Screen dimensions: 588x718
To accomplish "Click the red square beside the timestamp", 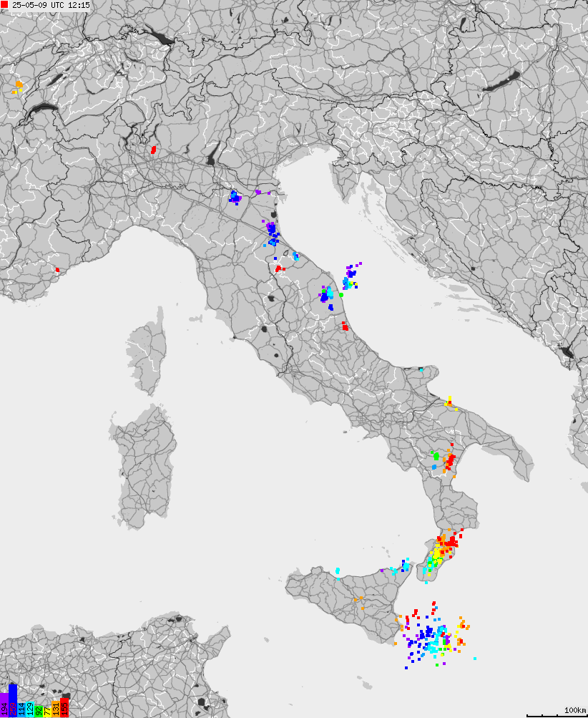I will pos(4,5).
